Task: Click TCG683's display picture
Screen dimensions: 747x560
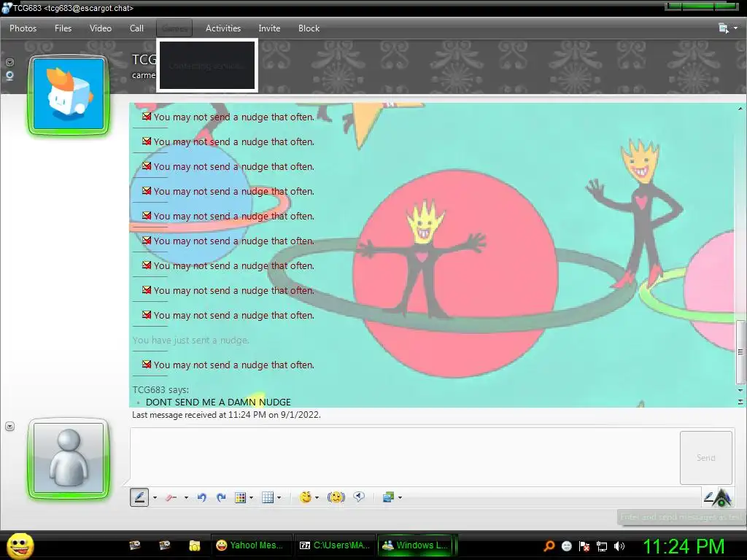Action: click(69, 94)
